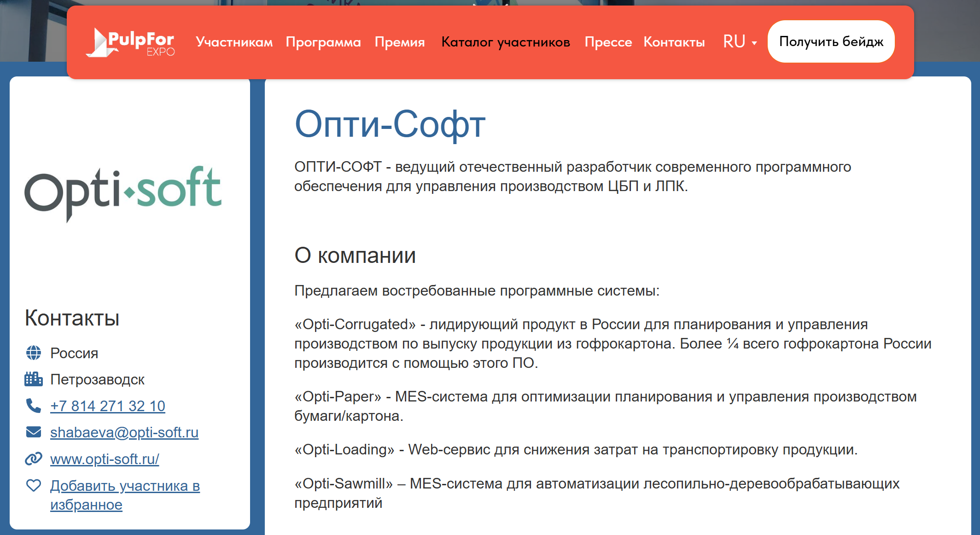980x535 pixels.
Task: Click the heart favorite icon
Action: (x=34, y=485)
